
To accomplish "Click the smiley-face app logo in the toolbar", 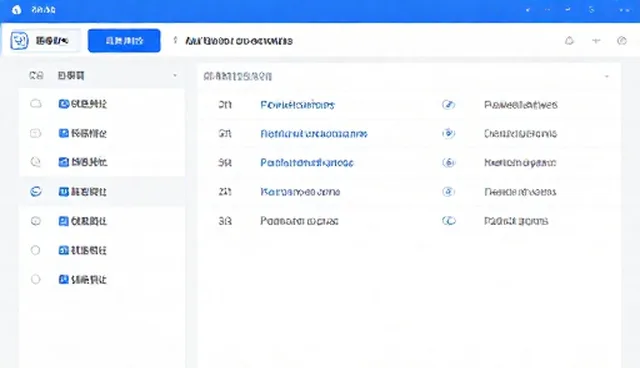I will tap(19, 41).
